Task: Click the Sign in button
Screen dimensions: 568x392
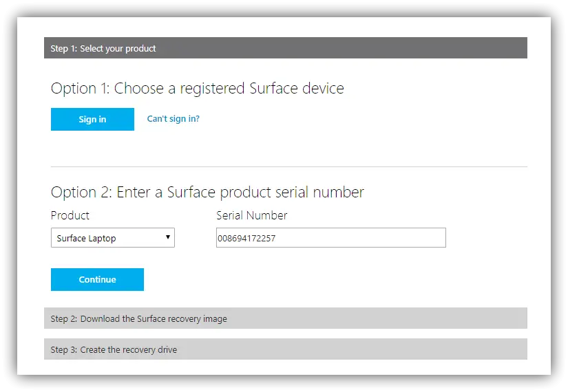Action: click(x=92, y=120)
